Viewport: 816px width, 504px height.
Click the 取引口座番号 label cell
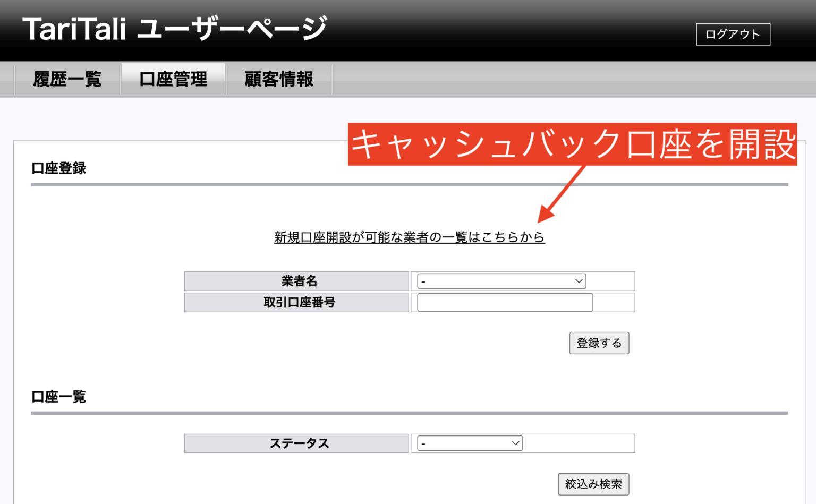point(296,302)
